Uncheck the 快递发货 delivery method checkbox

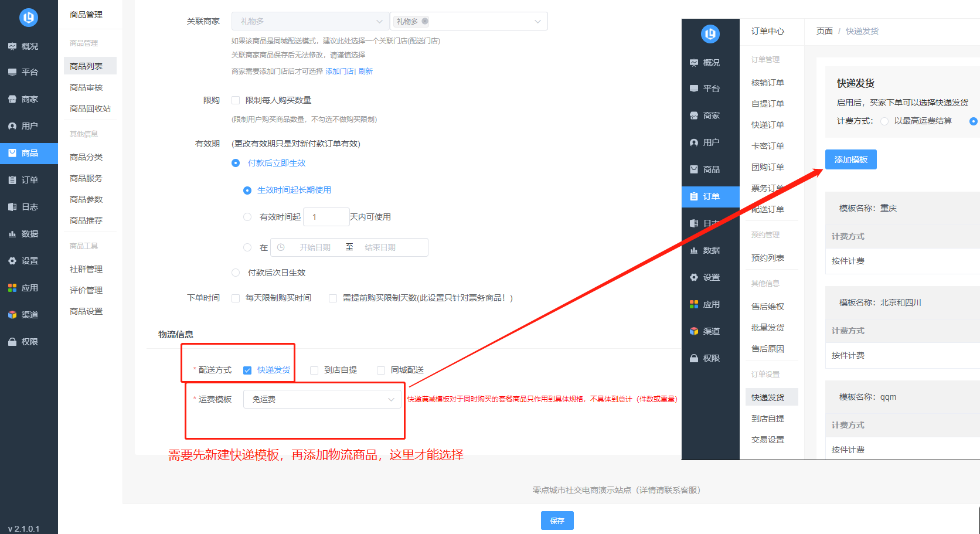[247, 370]
